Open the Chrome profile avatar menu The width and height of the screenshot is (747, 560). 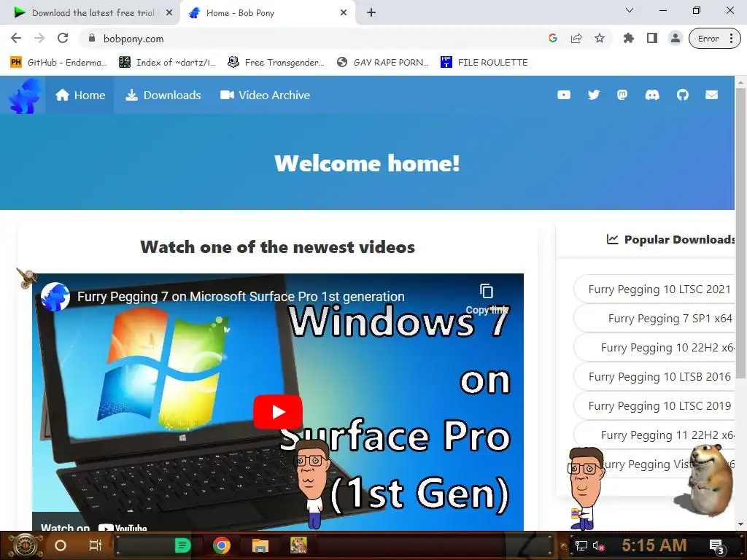675,38
